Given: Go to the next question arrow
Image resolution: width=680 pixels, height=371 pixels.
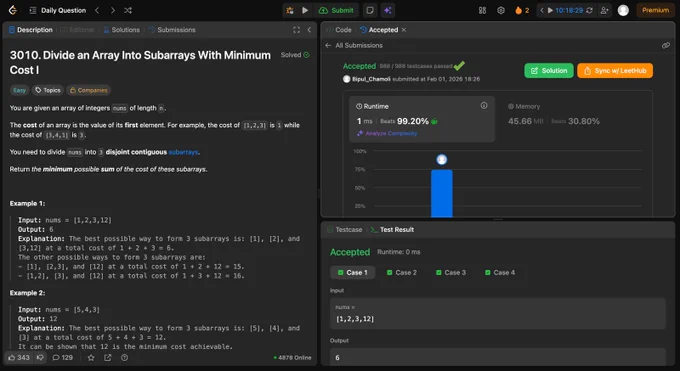Looking at the screenshot, I should click(x=113, y=10).
